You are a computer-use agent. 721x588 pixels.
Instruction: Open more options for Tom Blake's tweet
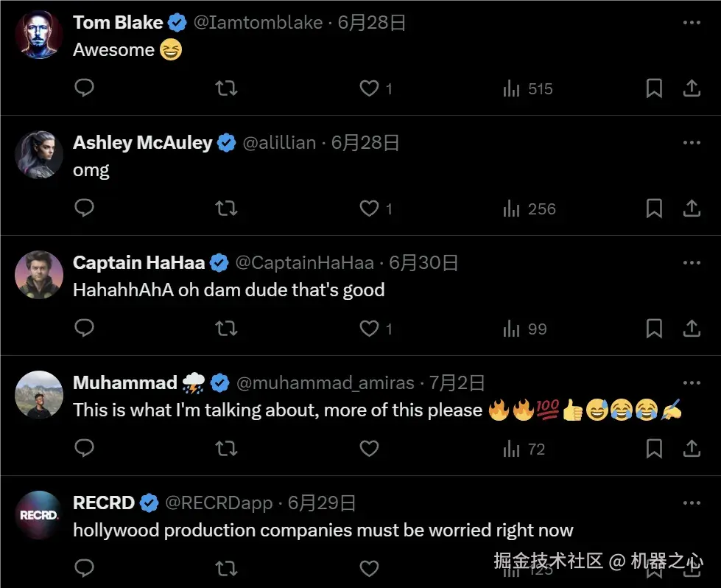click(692, 23)
